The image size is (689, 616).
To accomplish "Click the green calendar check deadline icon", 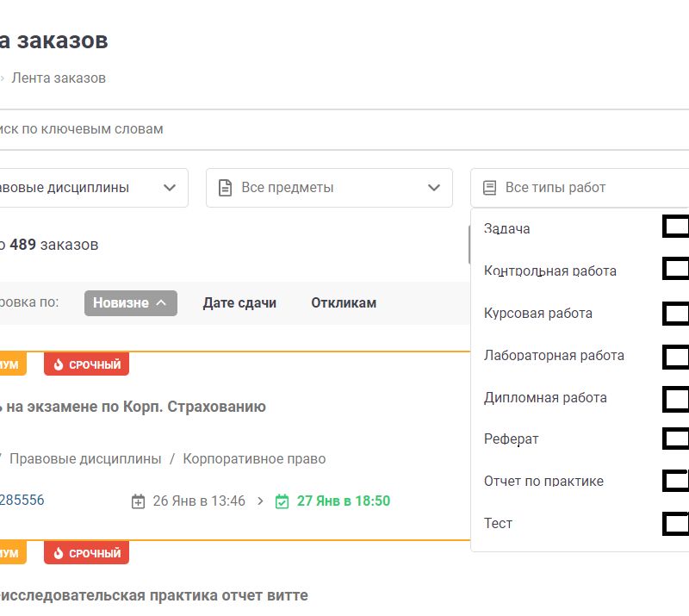I will [x=282, y=501].
